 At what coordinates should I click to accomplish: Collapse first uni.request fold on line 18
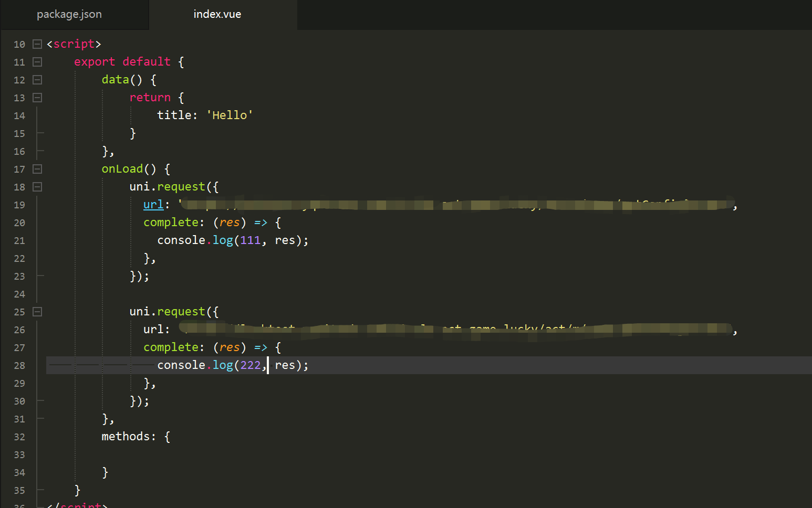coord(37,187)
